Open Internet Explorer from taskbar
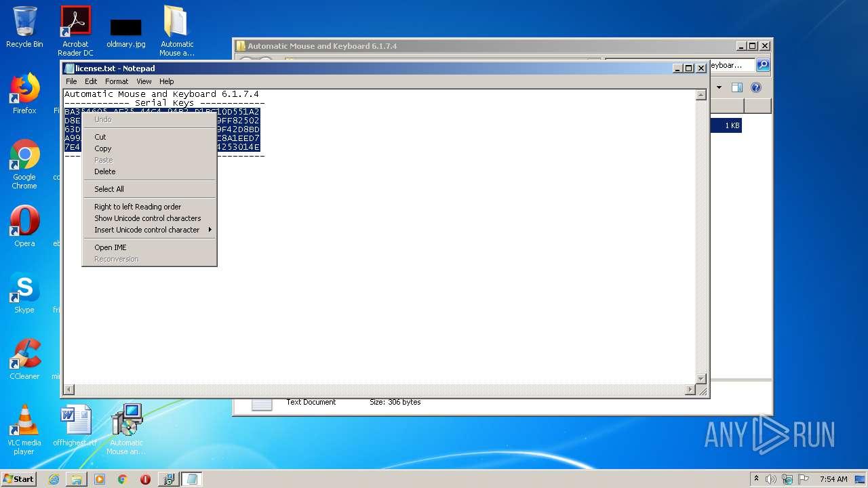The width and height of the screenshot is (868, 488). coord(54,479)
